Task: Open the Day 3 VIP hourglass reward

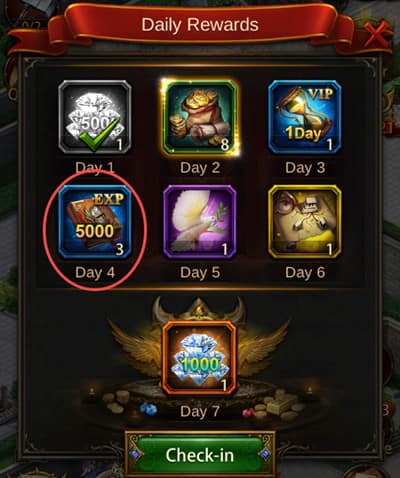Action: click(305, 117)
